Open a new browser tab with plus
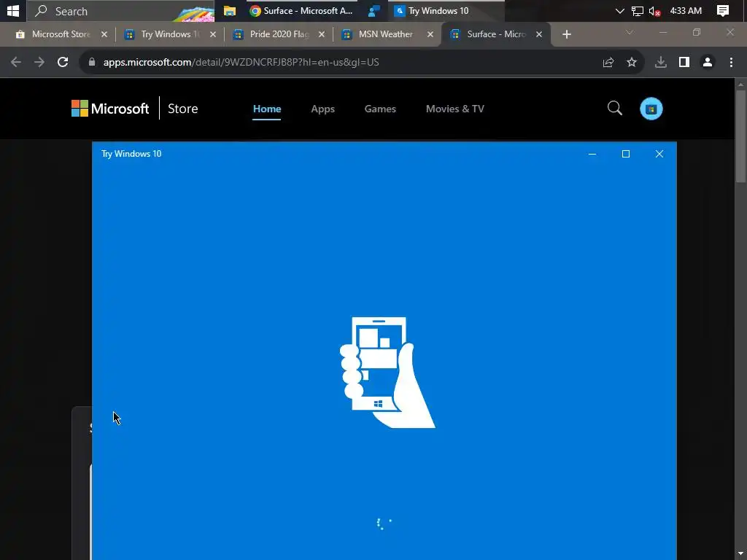Screen dimensions: 747x560 [x=566, y=34]
